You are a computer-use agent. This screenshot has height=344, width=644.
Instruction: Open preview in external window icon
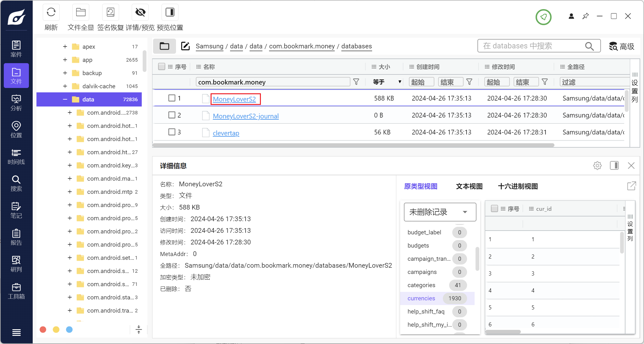[631, 186]
